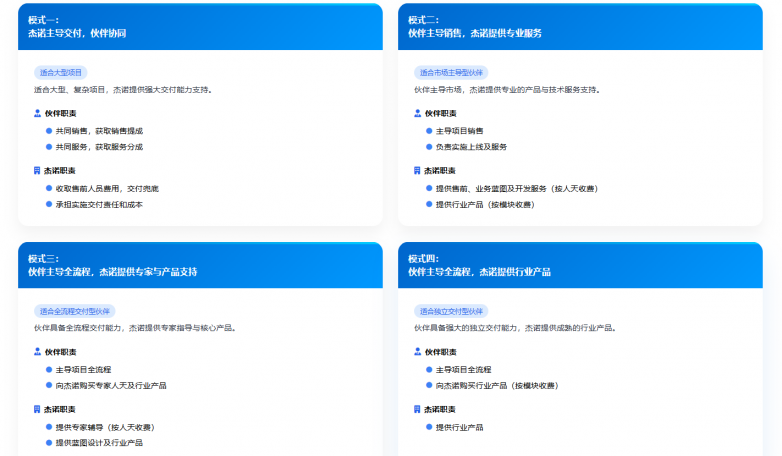The width and height of the screenshot is (782, 456).
Task: Select the 适合独立交付型伙伴 tag
Action: click(451, 311)
